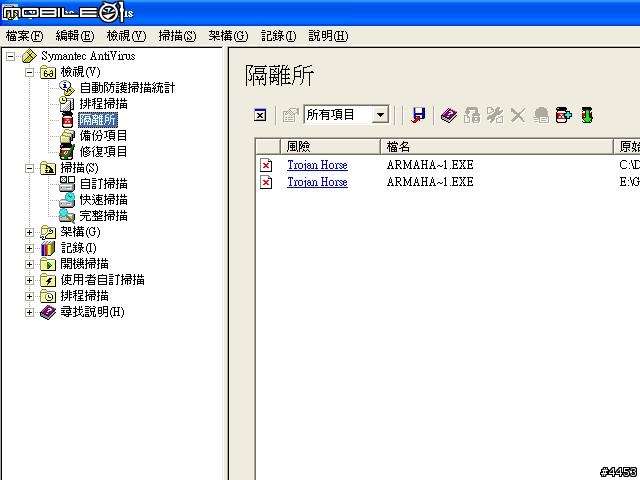The image size is (640, 480).
Task: Select the 自訂掃描 tree label
Action: click(x=103, y=184)
